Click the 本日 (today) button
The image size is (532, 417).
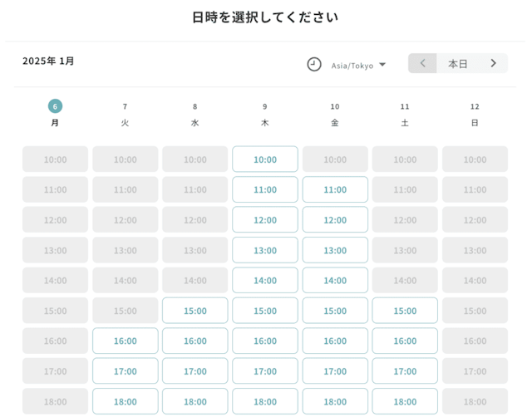[458, 63]
